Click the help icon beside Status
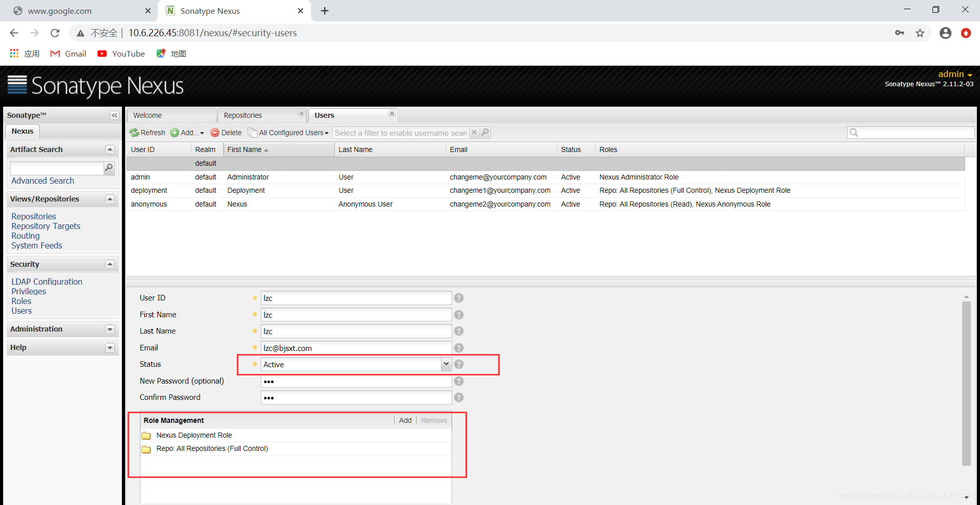980x505 pixels. pos(459,364)
